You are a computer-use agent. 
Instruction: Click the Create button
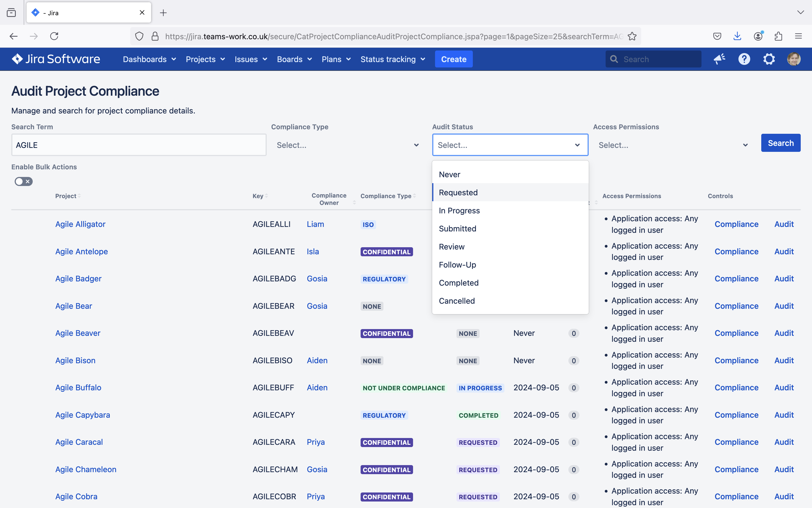[x=454, y=59]
